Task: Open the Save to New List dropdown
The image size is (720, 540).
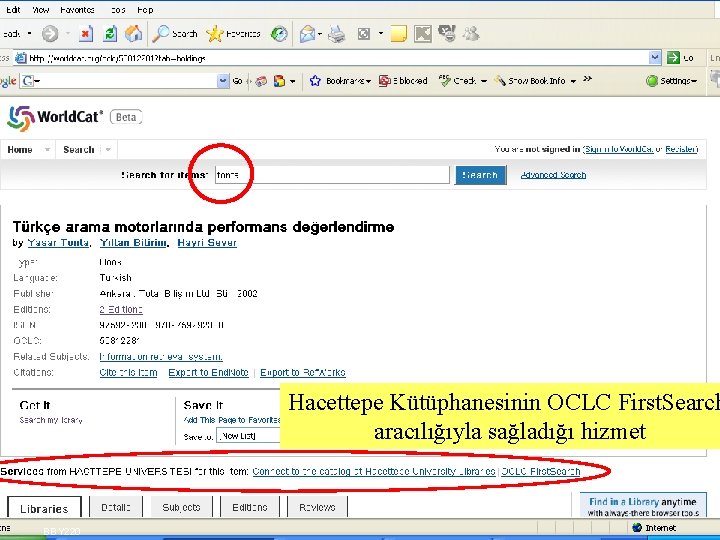Action: tap(248, 436)
